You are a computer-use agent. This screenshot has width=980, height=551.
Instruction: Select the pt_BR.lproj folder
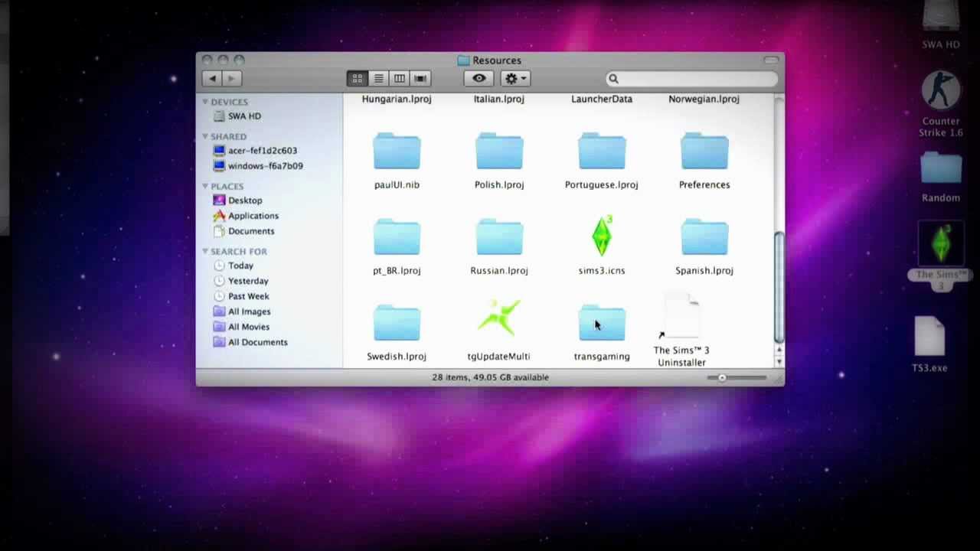tap(397, 236)
